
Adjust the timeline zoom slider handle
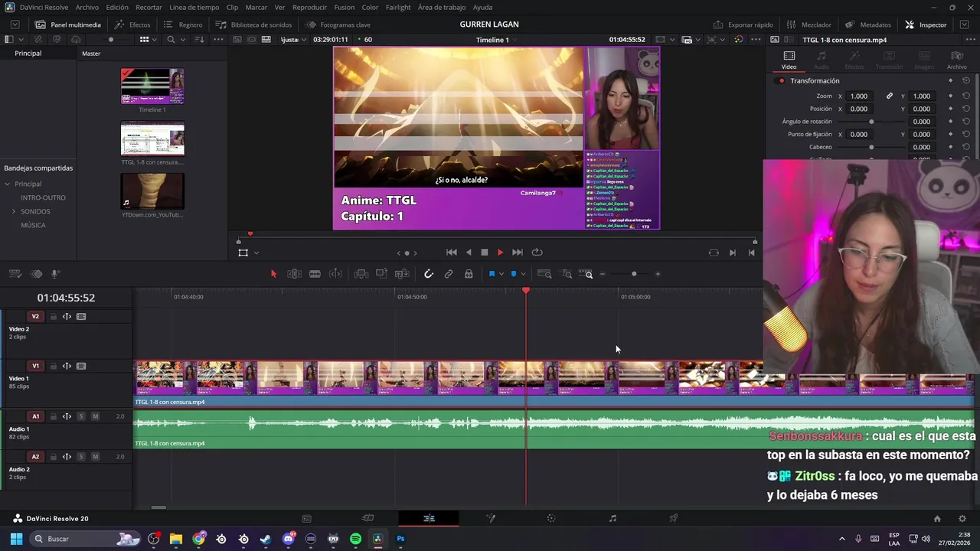click(x=634, y=274)
